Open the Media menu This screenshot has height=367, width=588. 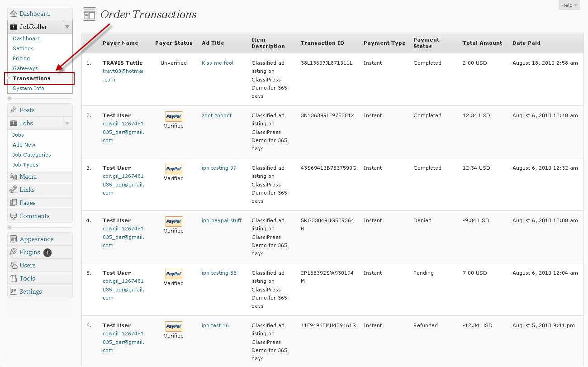click(28, 176)
